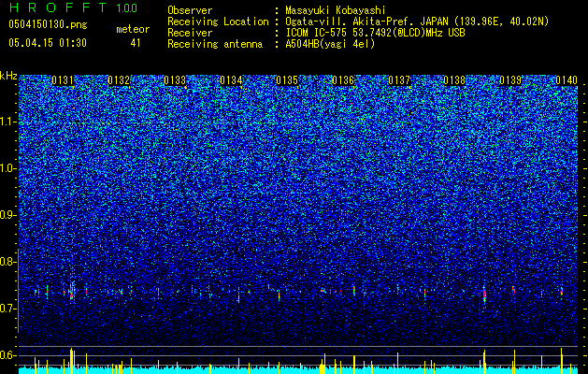
Task: Click observer name Masayuki Kobayashi
Action: (x=336, y=10)
